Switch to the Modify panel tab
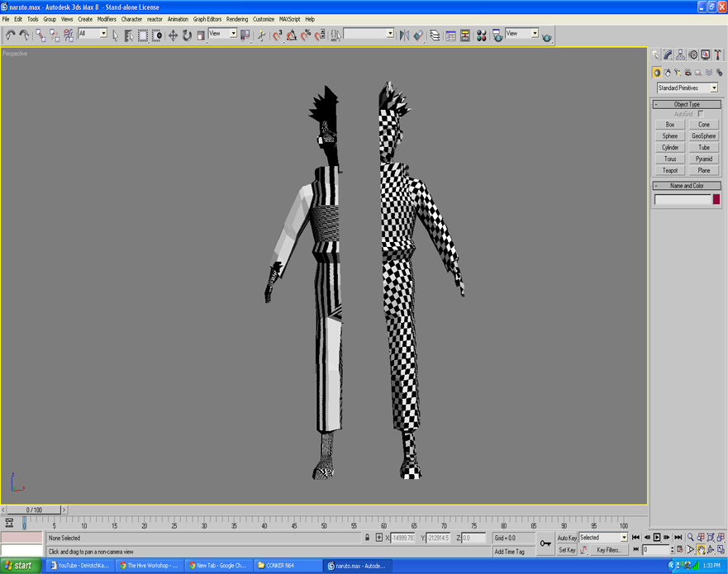Viewport: 728px width, 574px height. tap(668, 55)
